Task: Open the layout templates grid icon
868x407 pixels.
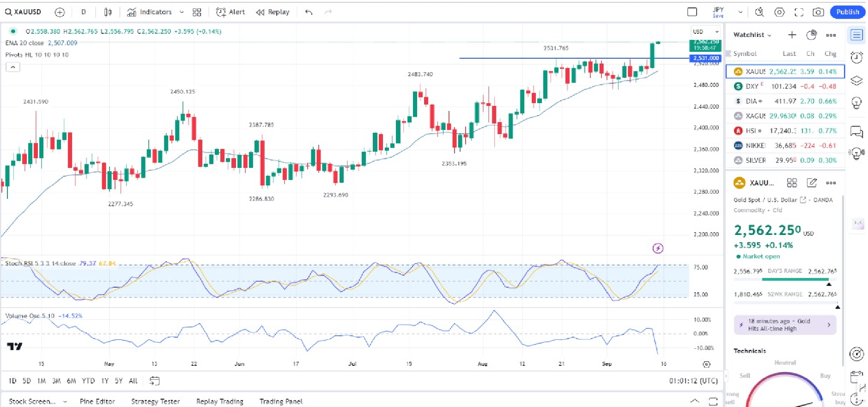Action: [x=197, y=12]
